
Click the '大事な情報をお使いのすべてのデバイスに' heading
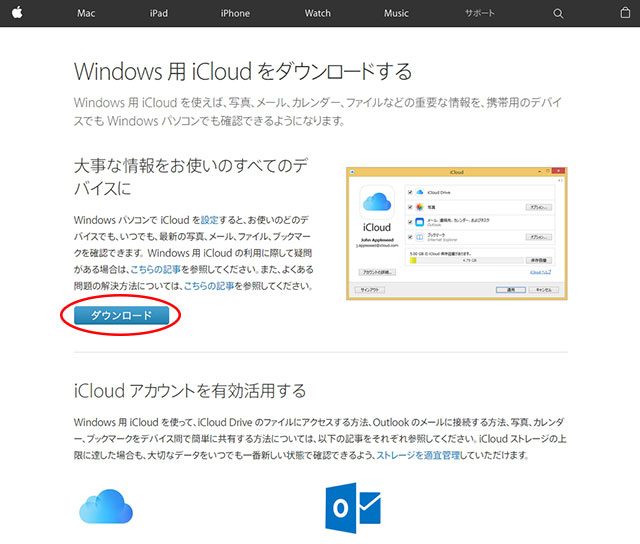click(191, 177)
